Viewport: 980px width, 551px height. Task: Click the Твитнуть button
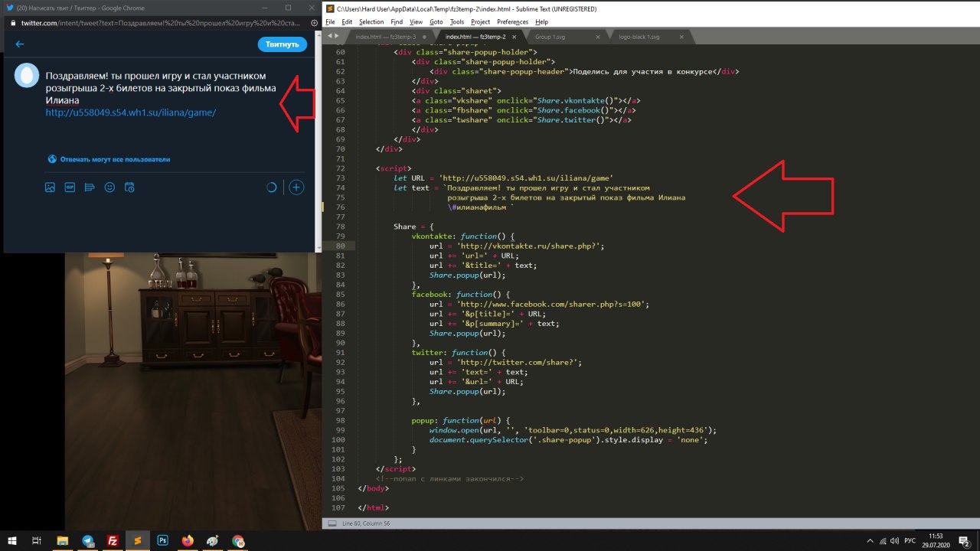click(283, 44)
